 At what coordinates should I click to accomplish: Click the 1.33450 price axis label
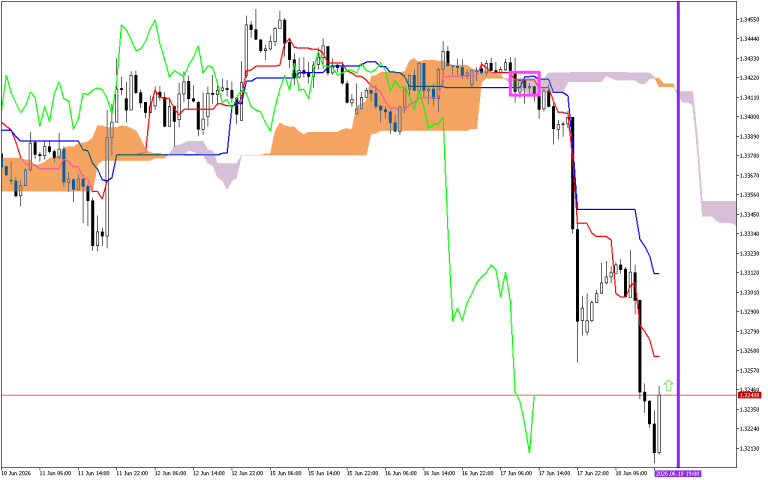click(750, 215)
